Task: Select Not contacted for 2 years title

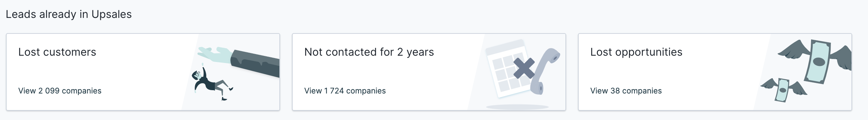Action: click(x=369, y=52)
